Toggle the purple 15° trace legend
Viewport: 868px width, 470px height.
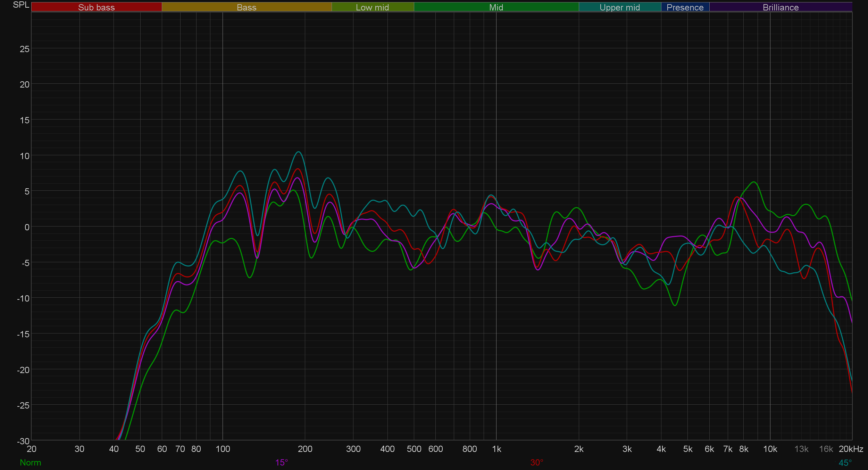282,463
